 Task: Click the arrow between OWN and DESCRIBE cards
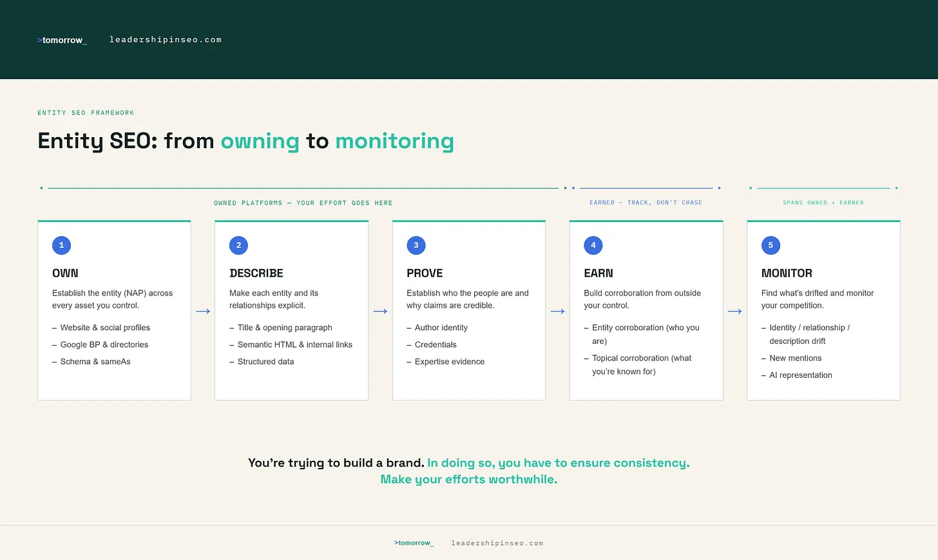(x=203, y=312)
